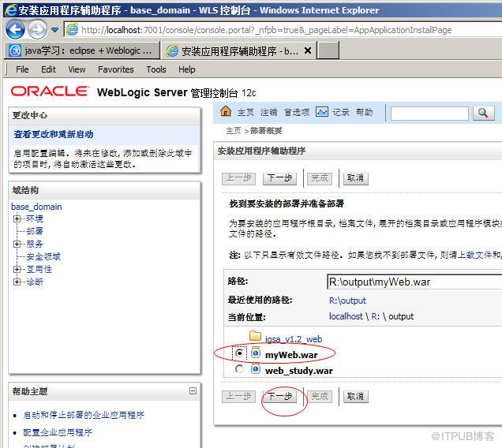Click top 下一步 button
This screenshot has width=502, height=448.
coord(280,178)
